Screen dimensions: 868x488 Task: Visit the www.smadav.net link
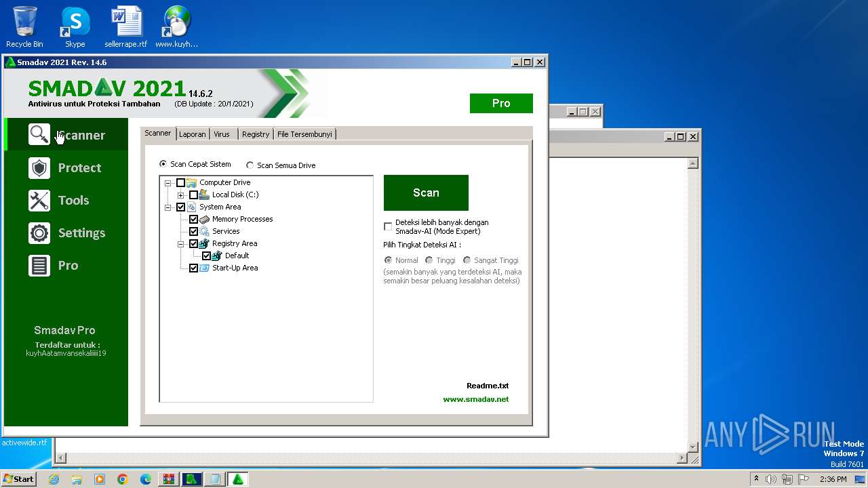[476, 399]
